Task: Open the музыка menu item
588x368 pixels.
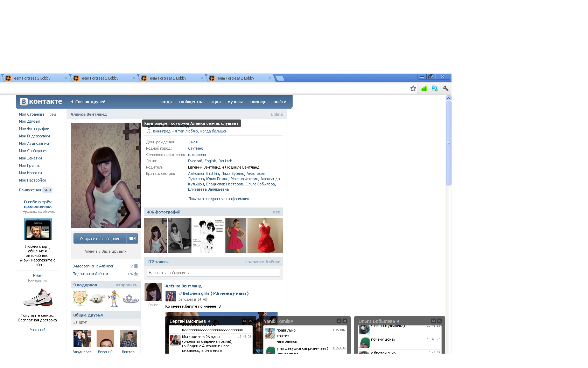Action: click(x=236, y=102)
